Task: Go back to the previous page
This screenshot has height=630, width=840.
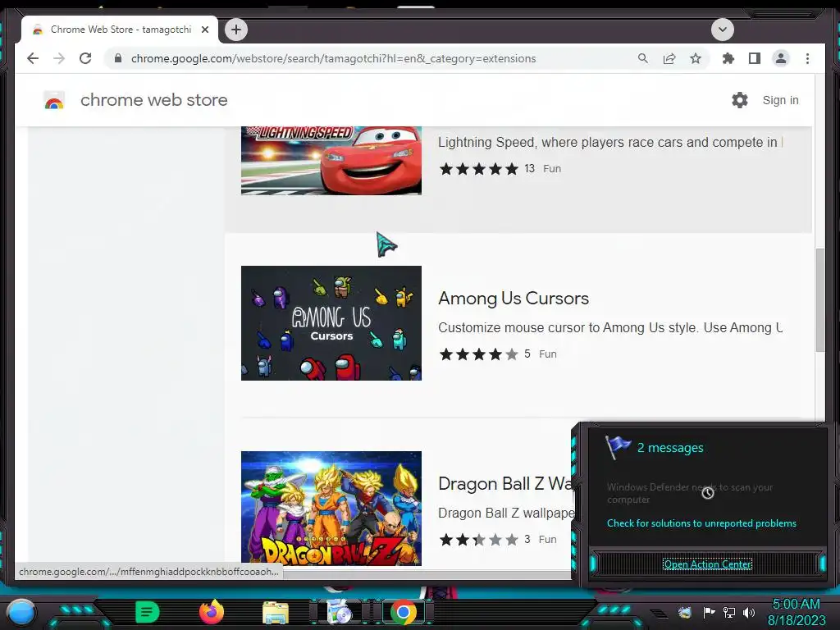Action: 33,58
